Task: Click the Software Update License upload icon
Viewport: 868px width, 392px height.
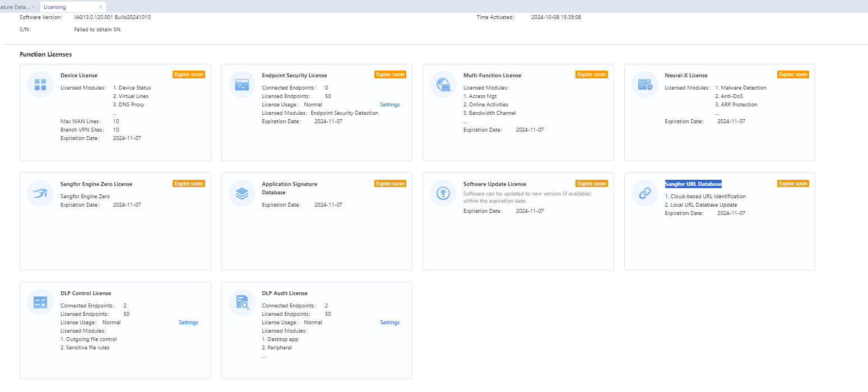Action: tap(443, 193)
